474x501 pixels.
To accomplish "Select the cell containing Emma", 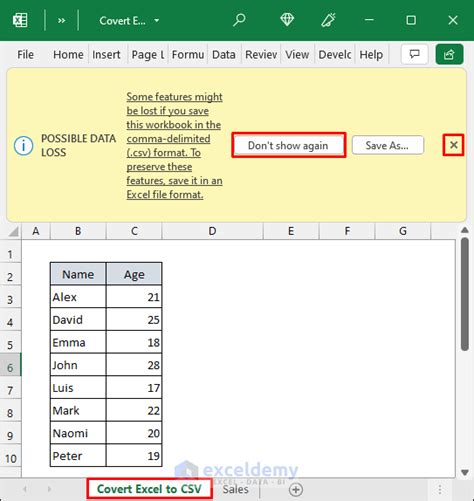I will point(78,342).
